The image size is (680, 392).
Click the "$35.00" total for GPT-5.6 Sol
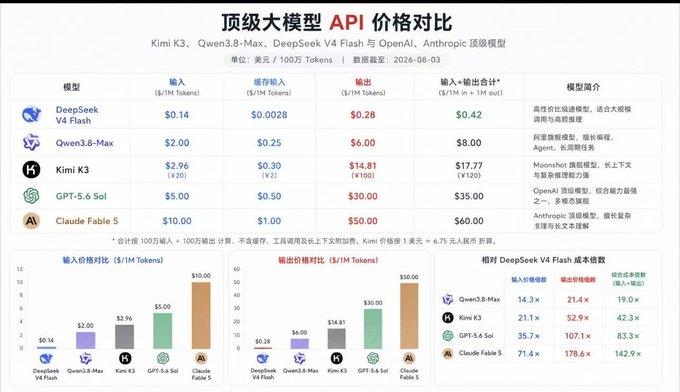click(x=468, y=196)
